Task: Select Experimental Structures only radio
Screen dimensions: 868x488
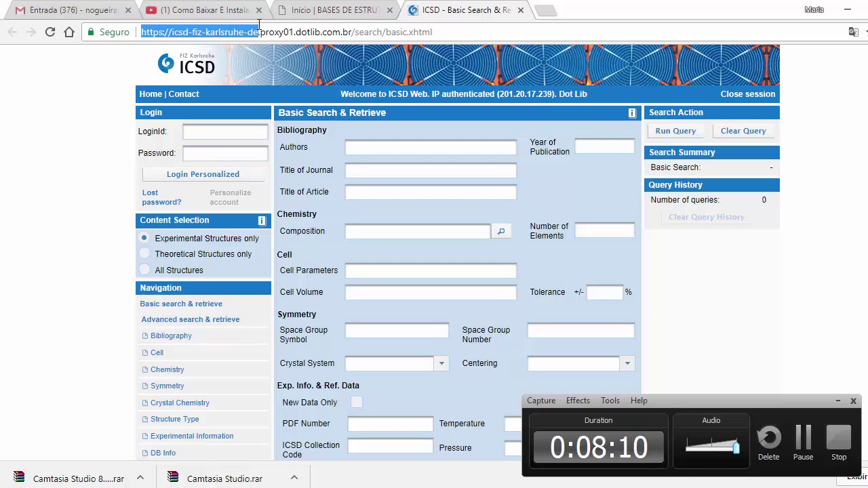Action: pos(144,238)
